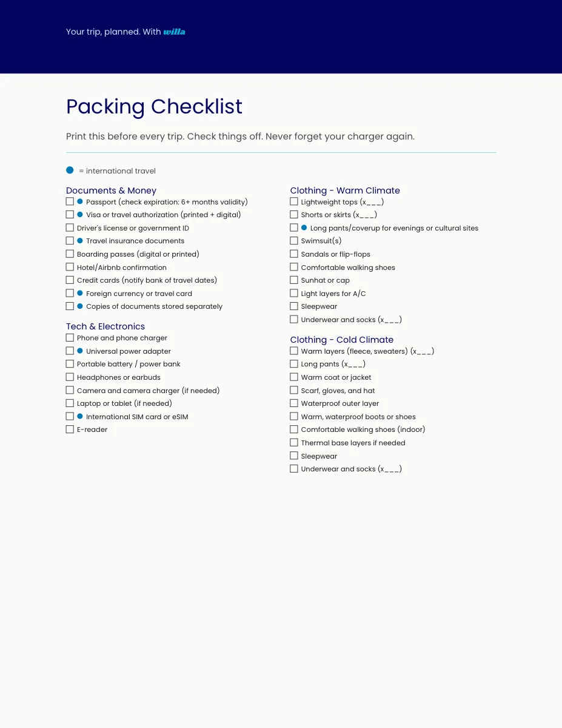Tick the Warm coat or jacket checkbox
Image resolution: width=562 pixels, height=728 pixels.
click(294, 377)
